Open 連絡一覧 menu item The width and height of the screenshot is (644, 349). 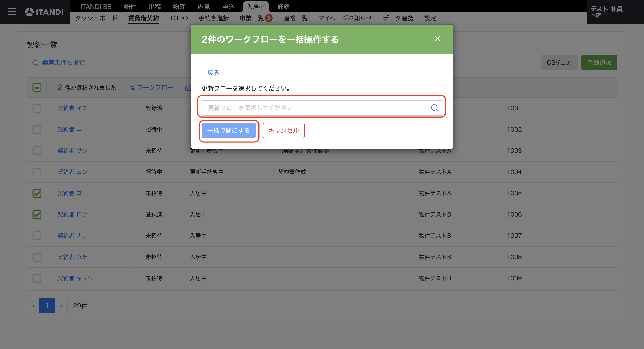coord(295,18)
